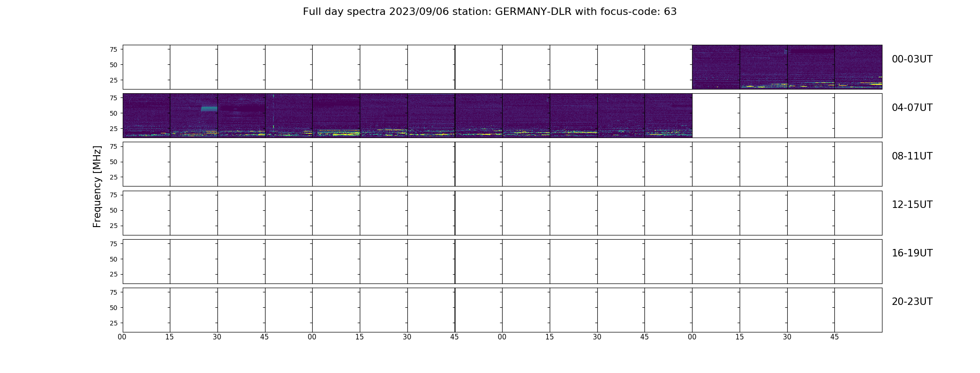Click the '50' tick label of the 20-23UT row
Screen dimensions: 980x373
tap(113, 308)
